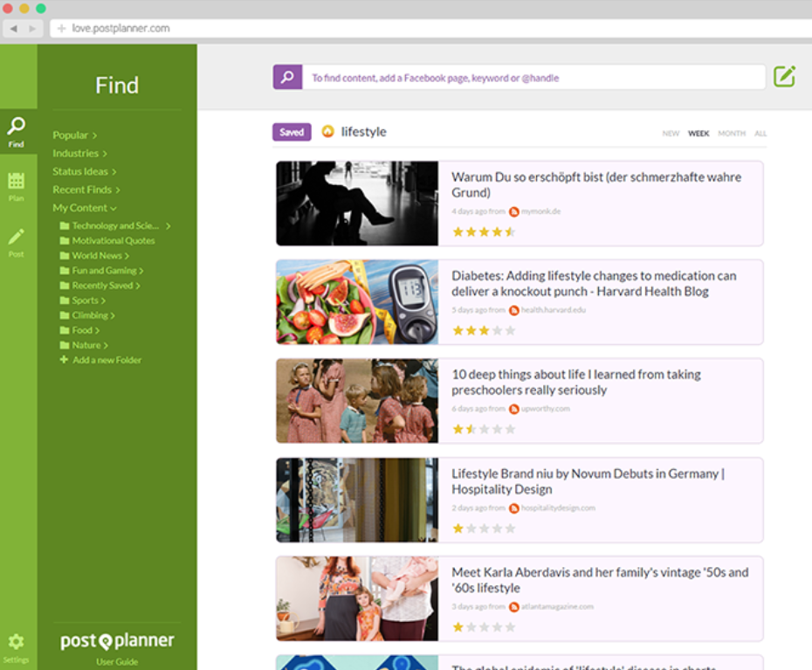Click the find content search field
Screen dimensions: 812x670
[x=533, y=78]
